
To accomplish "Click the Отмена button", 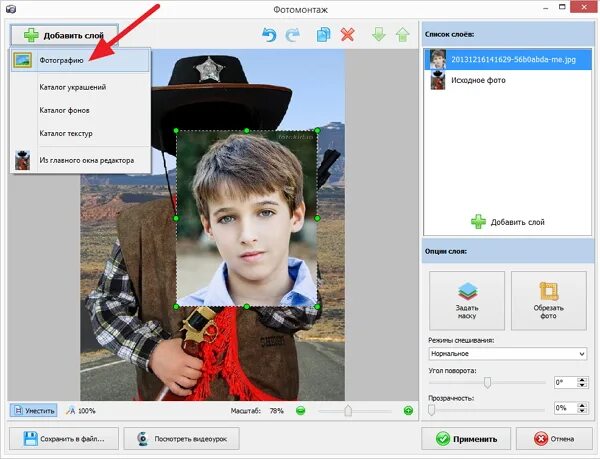I will tap(554, 439).
